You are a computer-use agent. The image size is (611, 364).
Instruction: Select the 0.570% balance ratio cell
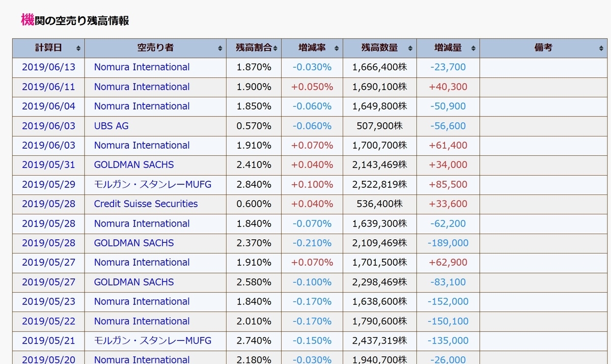click(254, 126)
